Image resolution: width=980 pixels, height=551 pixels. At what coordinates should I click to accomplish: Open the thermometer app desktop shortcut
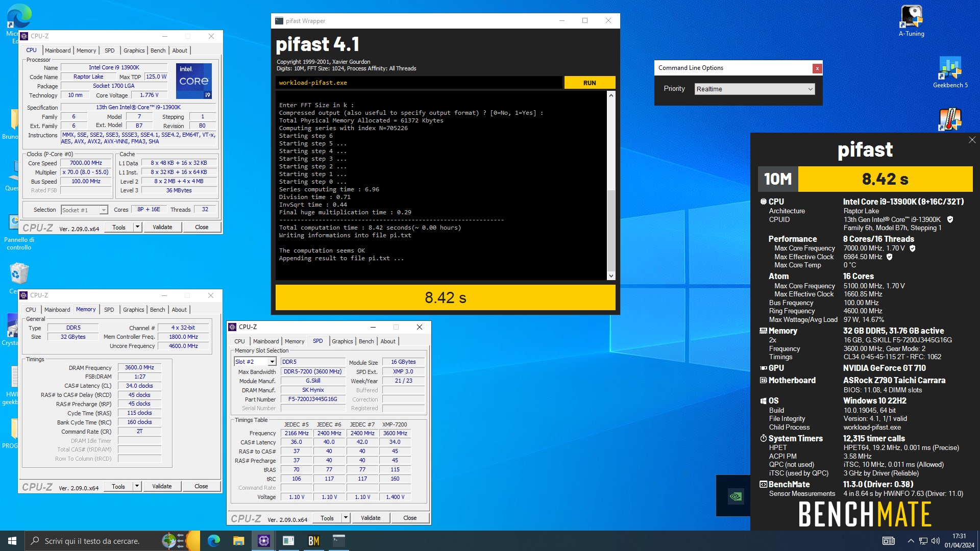(949, 120)
